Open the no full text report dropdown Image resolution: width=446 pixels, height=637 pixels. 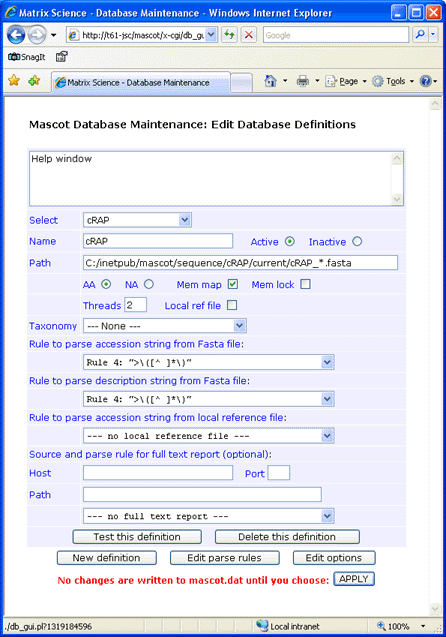[208, 516]
